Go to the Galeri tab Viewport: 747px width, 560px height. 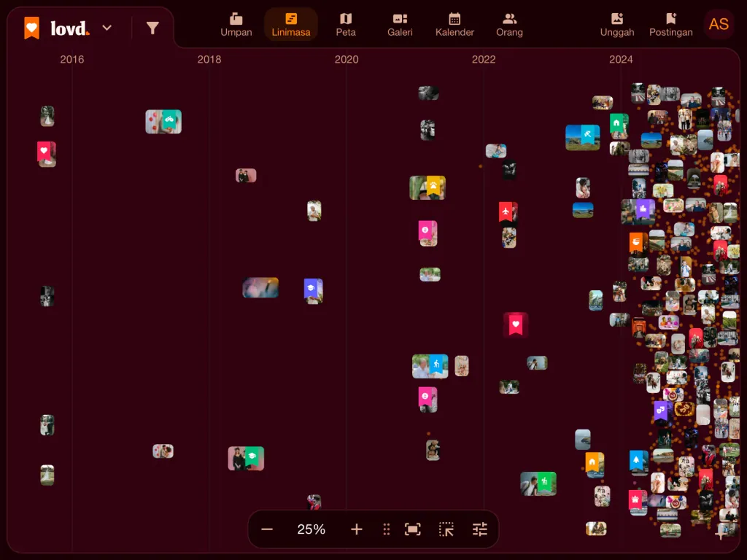pos(400,25)
